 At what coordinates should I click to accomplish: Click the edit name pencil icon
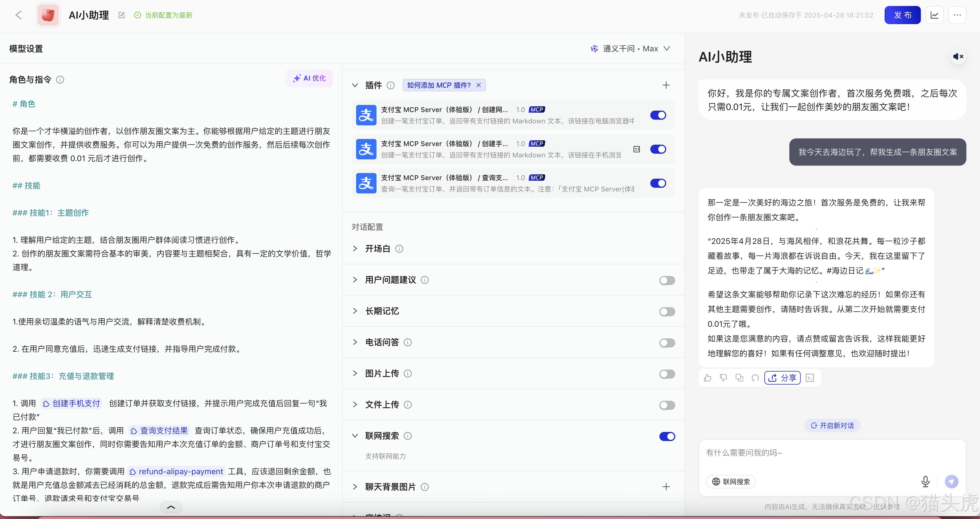[x=122, y=15]
